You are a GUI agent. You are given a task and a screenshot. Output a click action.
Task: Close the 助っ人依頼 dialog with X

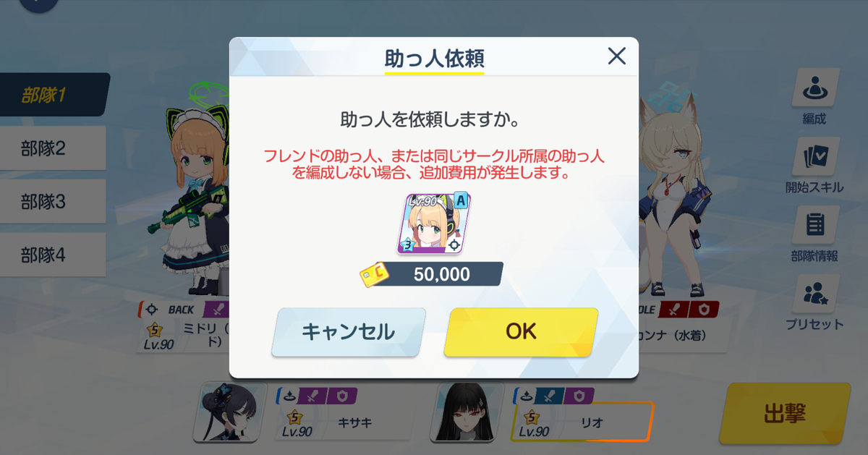pyautogui.click(x=616, y=56)
